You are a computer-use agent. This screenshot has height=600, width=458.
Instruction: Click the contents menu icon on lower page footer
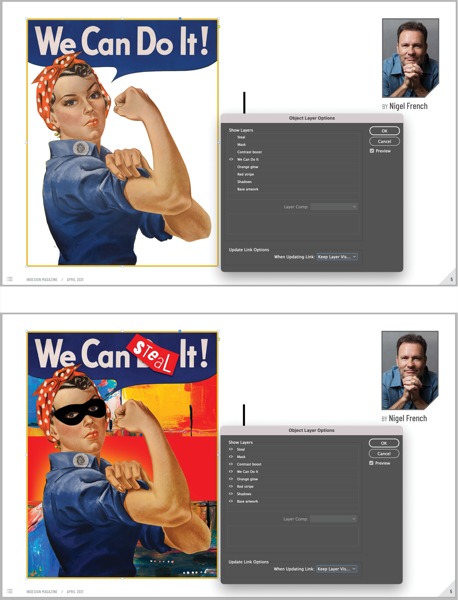[x=10, y=591]
